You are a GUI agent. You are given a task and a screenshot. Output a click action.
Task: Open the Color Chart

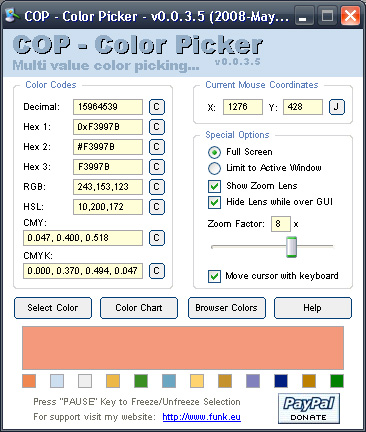(139, 308)
